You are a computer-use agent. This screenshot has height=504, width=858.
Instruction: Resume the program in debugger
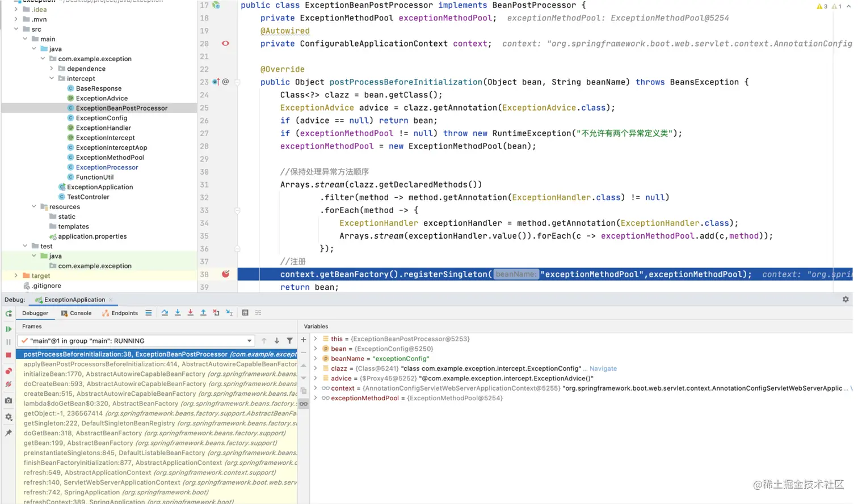click(9, 329)
